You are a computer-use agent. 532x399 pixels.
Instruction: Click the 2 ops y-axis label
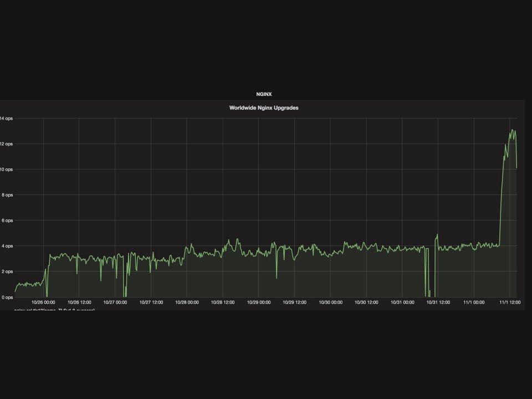coord(6,272)
